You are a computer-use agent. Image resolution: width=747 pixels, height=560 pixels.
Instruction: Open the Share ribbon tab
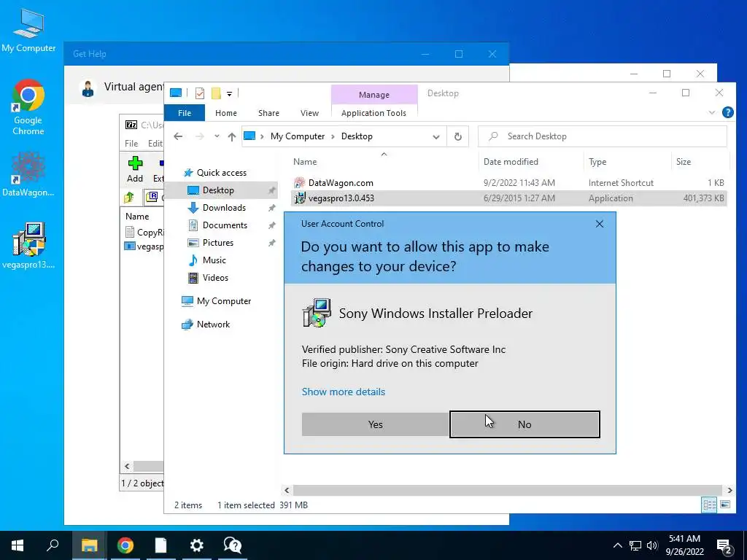point(268,113)
